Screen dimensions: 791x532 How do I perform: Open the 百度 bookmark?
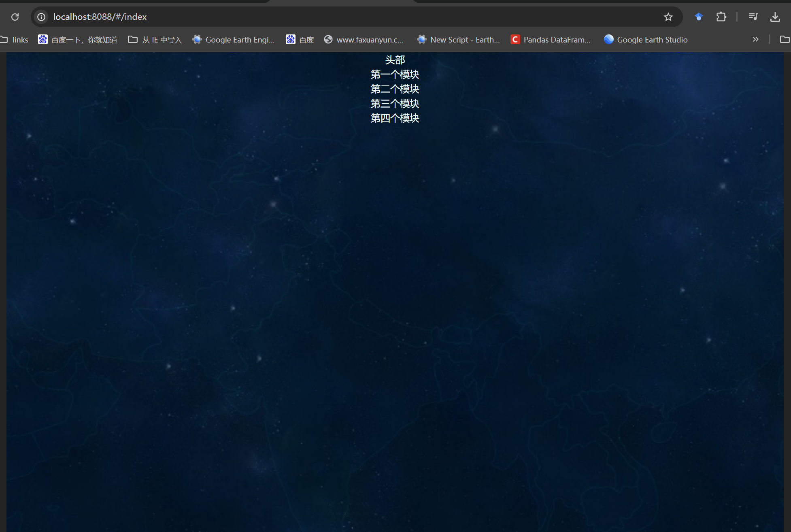coord(300,40)
